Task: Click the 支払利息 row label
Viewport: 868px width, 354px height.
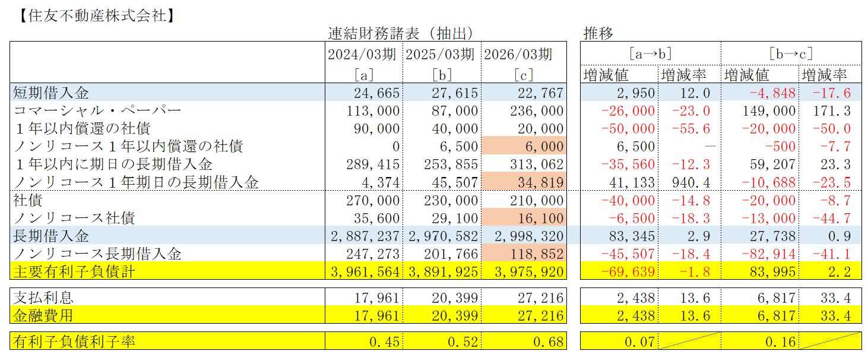Action: tap(43, 298)
